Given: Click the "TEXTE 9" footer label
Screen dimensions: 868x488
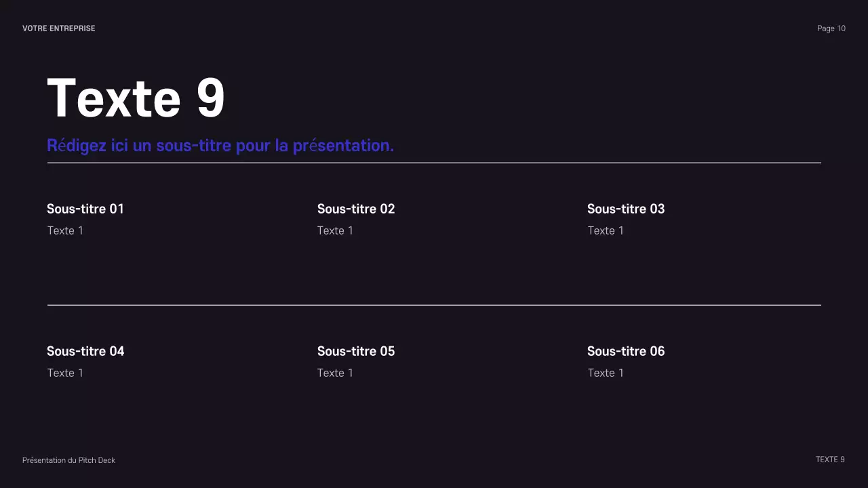Looking at the screenshot, I should [830, 460].
